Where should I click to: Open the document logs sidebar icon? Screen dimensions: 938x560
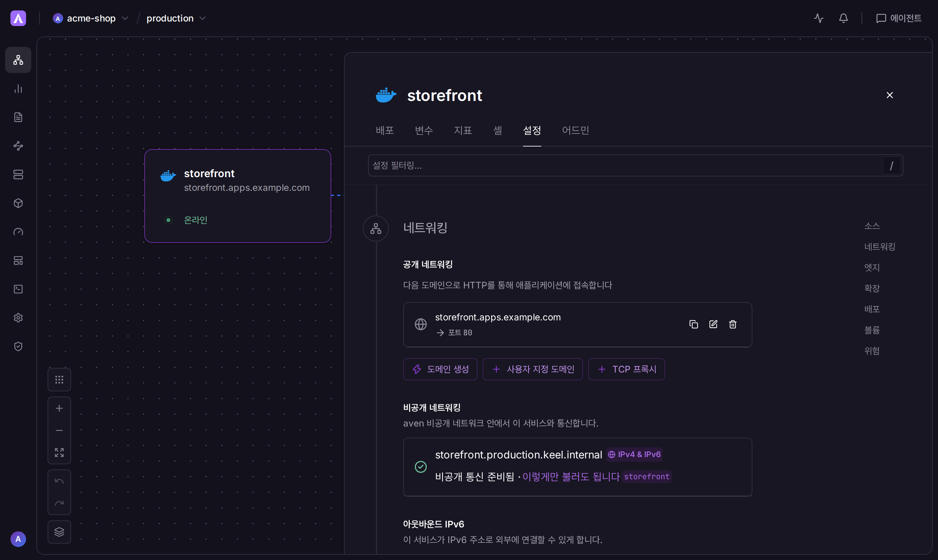pos(18,117)
